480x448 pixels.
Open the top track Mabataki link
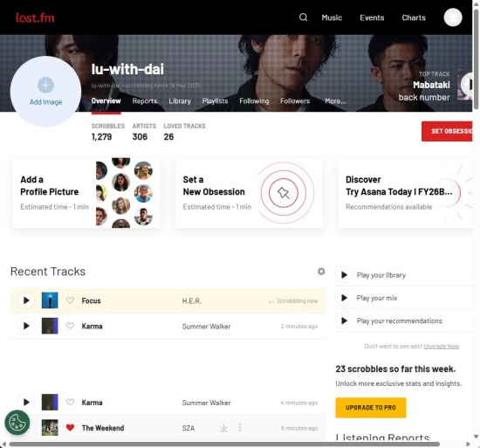(431, 85)
